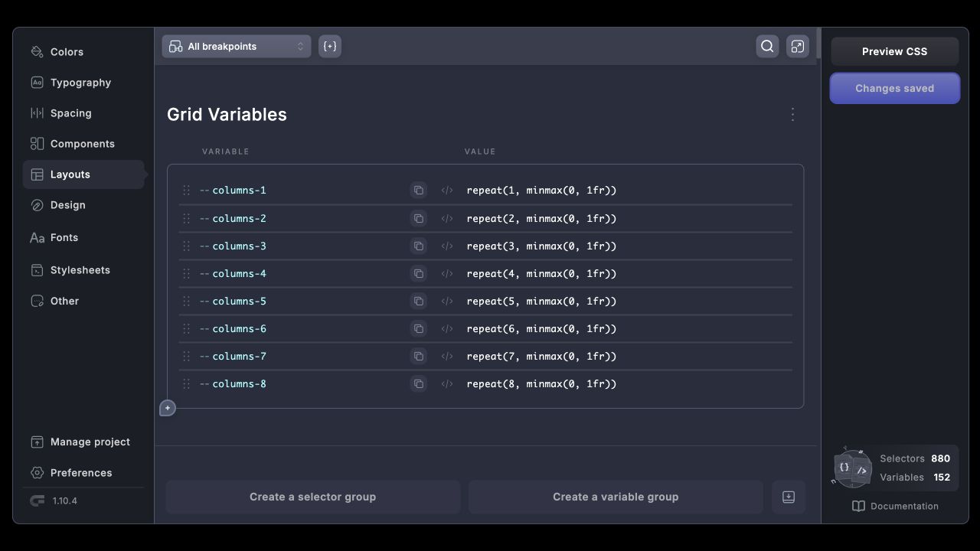Click drag handle of columns-4 row
This screenshot has width=980, height=551.
tap(186, 274)
